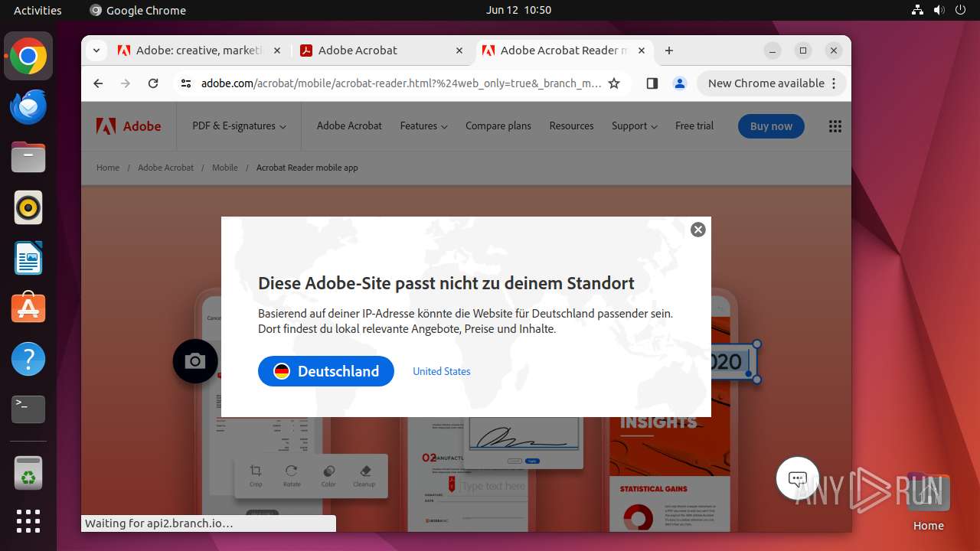Select the Rotate tool in phone mockup
This screenshot has height=551, width=980.
(292, 476)
